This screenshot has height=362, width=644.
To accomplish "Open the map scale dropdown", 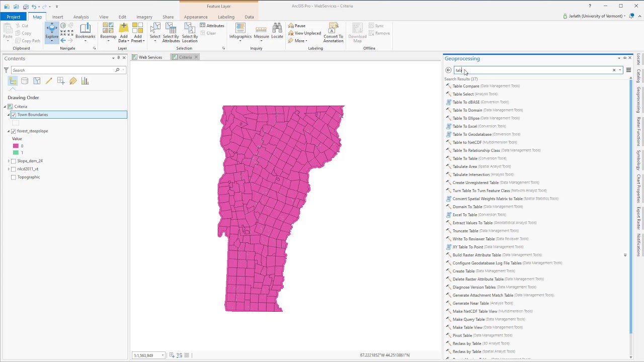I will point(163,355).
